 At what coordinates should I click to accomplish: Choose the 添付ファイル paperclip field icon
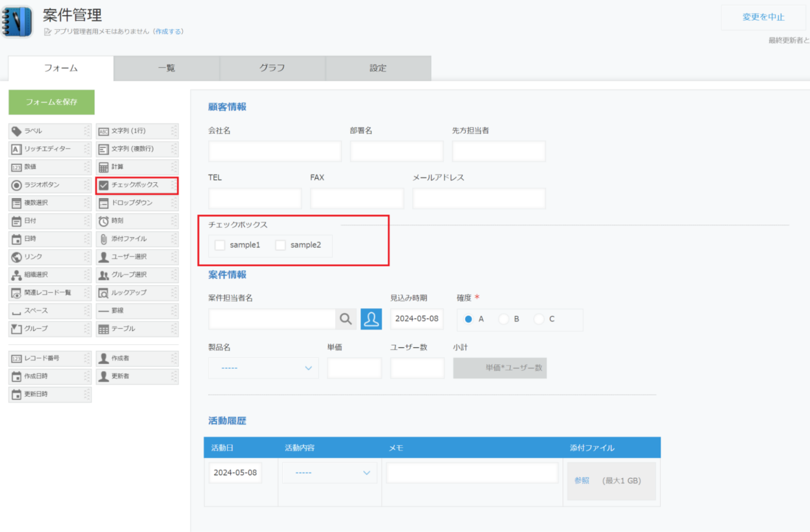click(x=104, y=239)
